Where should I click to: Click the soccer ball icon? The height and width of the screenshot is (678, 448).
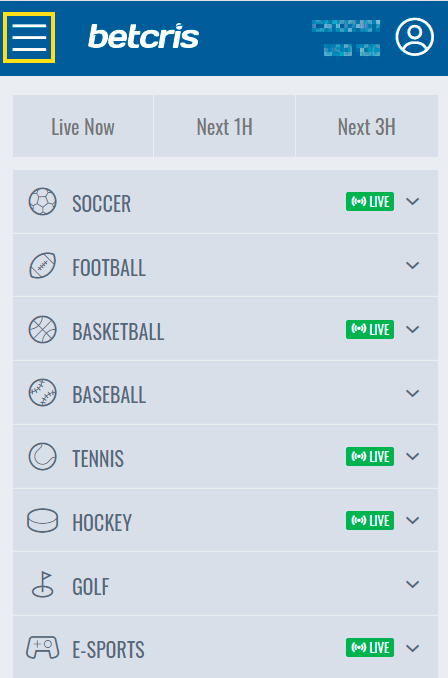(42, 201)
